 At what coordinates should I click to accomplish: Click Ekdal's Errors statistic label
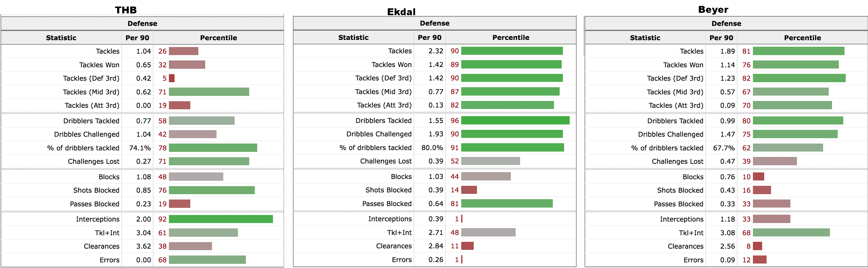pyautogui.click(x=402, y=260)
